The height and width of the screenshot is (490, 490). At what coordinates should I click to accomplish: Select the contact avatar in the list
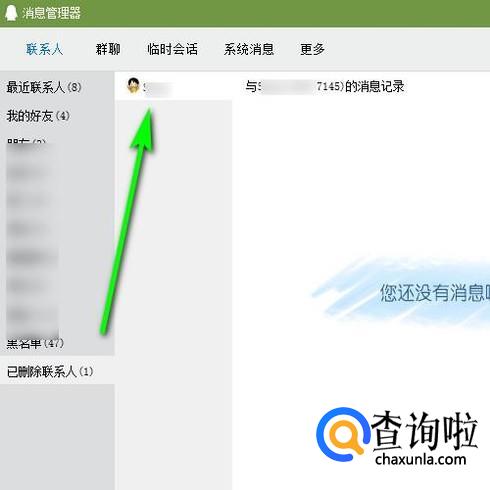pos(133,86)
